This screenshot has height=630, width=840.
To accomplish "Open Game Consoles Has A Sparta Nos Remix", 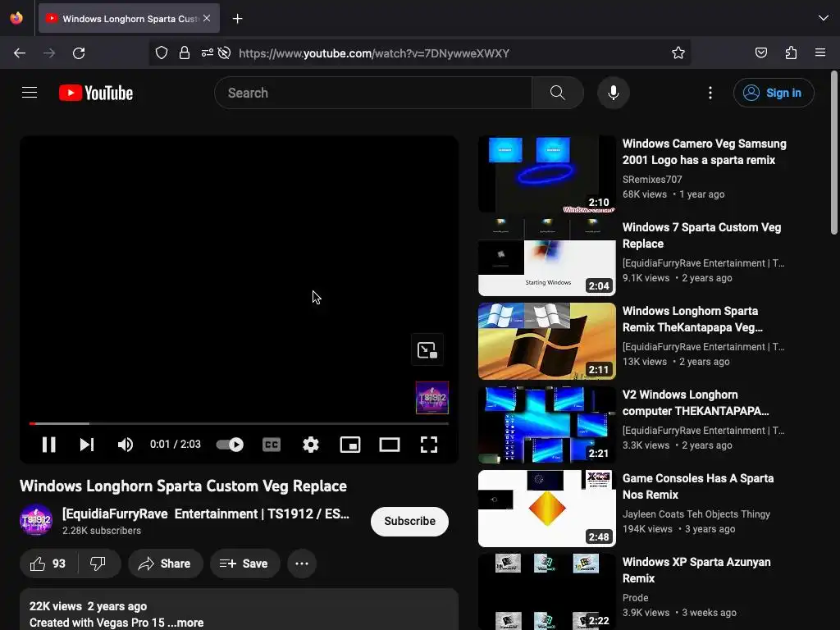I will pos(697,486).
